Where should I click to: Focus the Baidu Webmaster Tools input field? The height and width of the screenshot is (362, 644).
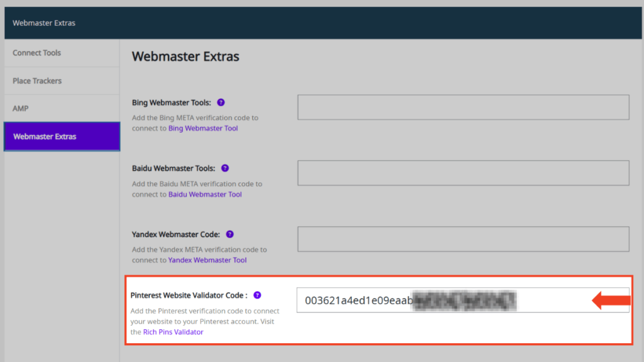(x=464, y=173)
